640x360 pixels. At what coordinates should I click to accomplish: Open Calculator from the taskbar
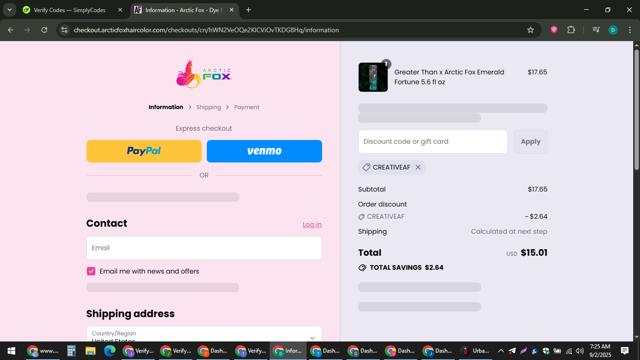pos(71,351)
